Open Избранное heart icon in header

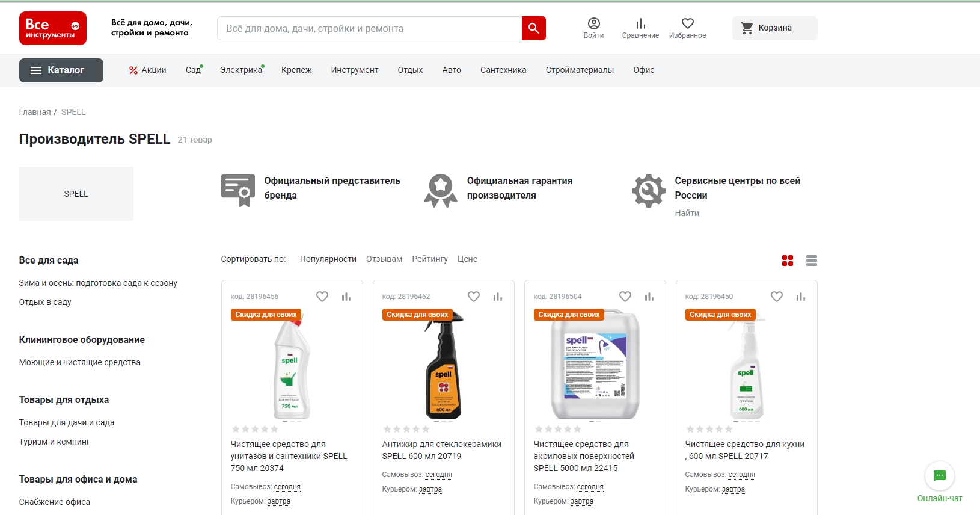click(687, 28)
